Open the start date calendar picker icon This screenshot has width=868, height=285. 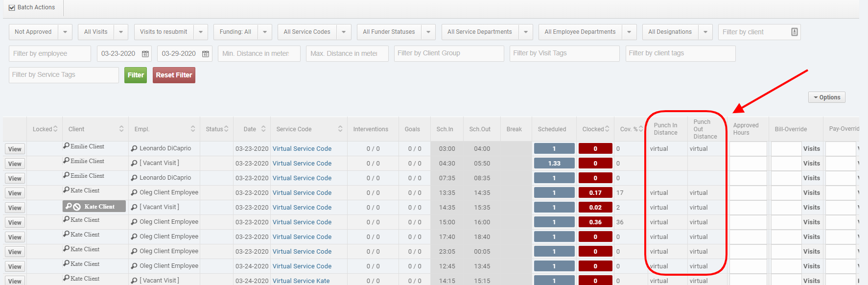point(145,54)
